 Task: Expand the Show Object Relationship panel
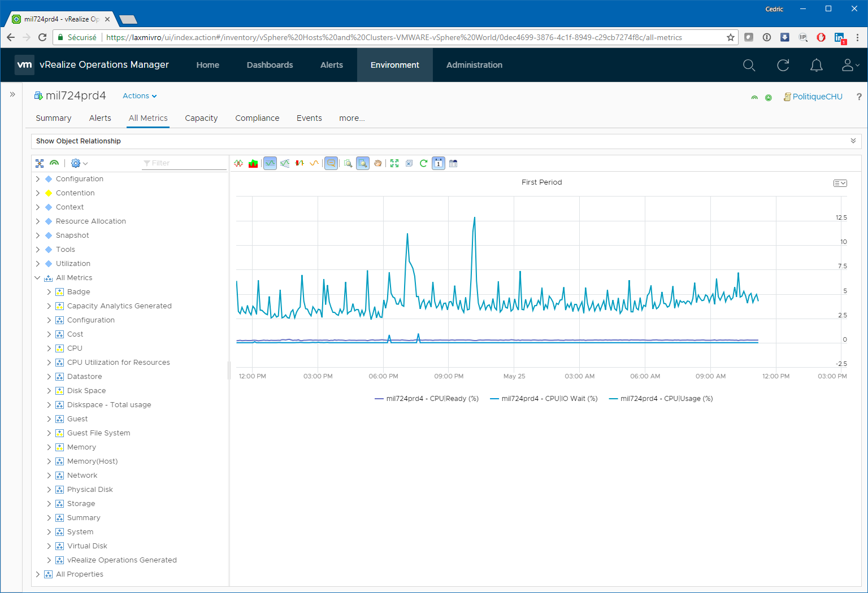(853, 141)
